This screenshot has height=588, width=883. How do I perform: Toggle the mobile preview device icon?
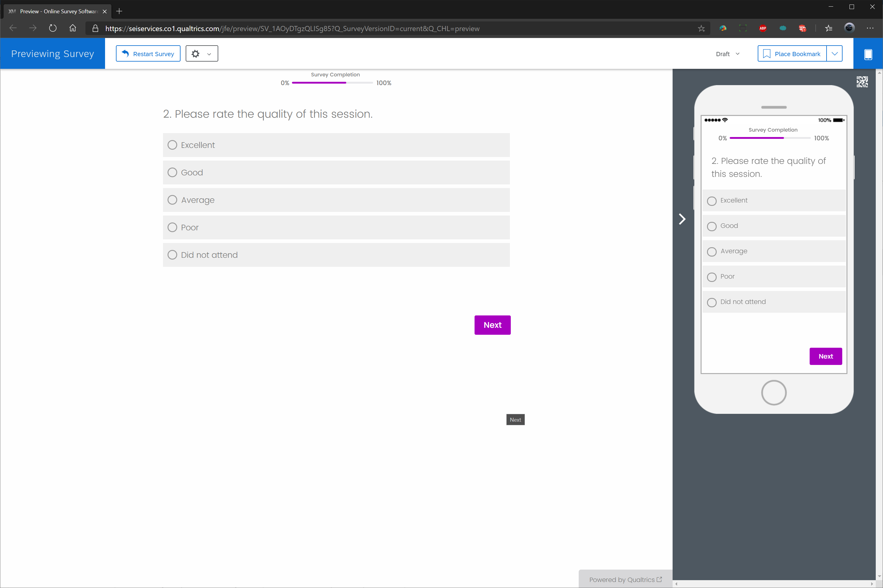(868, 54)
